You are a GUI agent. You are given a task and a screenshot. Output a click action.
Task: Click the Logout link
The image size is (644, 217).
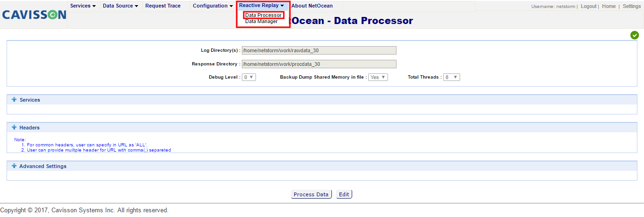588,7
